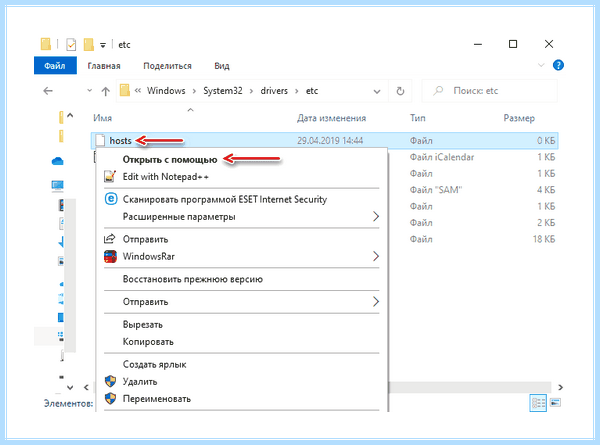Viewport: 600px width, 445px height.
Task: Click the 29.04.2019 14:44 date cell
Action: pyautogui.click(x=330, y=140)
